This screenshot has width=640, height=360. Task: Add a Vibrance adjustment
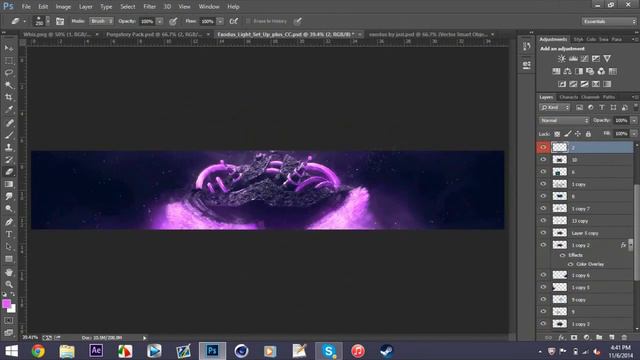click(x=607, y=59)
